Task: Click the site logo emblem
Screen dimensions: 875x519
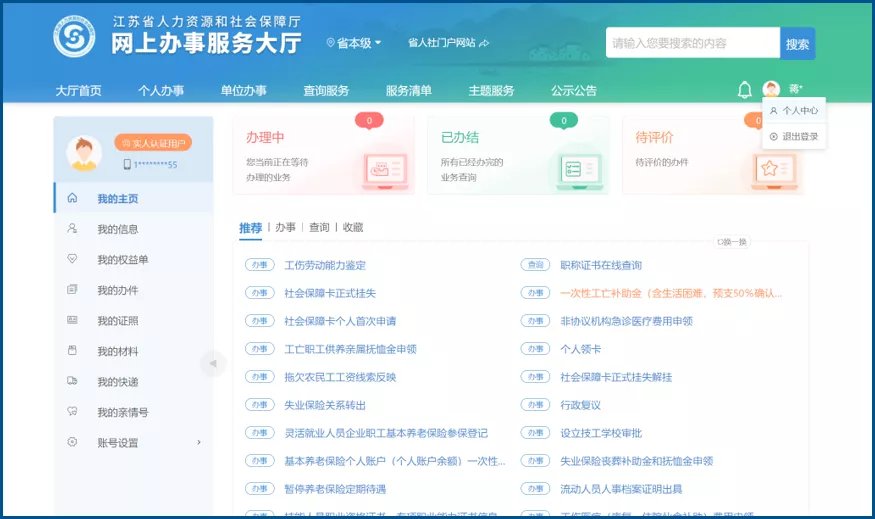Action: (x=74, y=38)
